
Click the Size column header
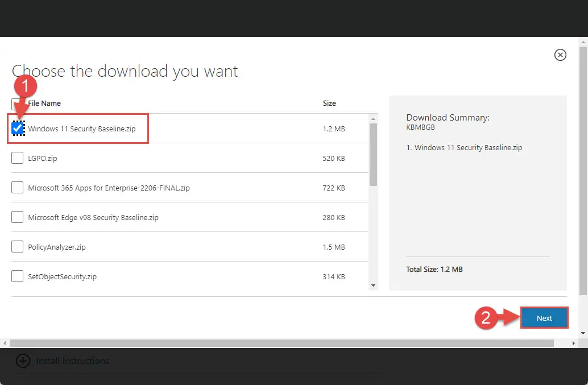[x=329, y=103]
